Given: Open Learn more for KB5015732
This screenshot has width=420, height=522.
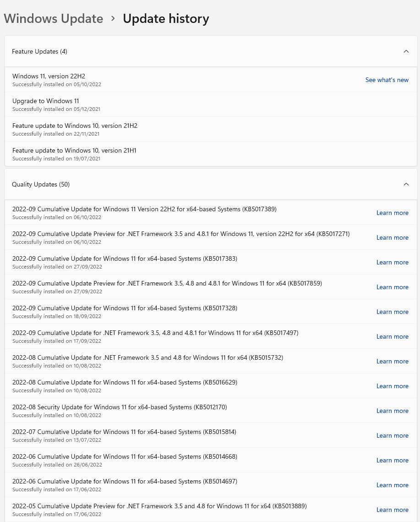Looking at the screenshot, I should pos(392,361).
